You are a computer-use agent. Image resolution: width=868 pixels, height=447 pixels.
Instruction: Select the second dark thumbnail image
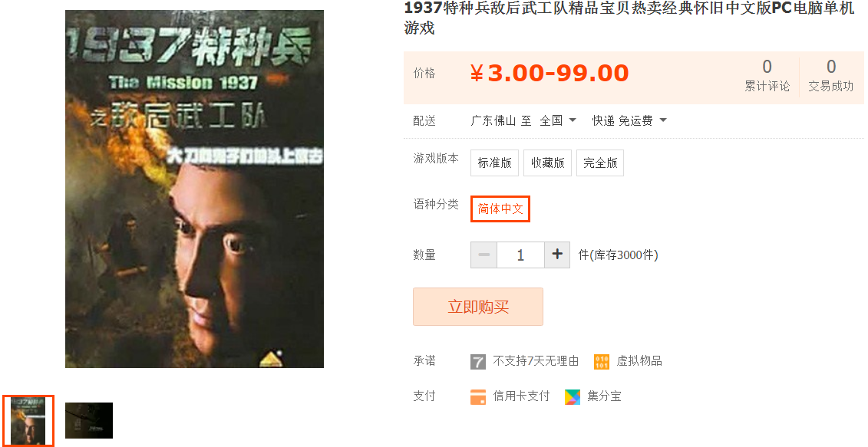(x=89, y=420)
